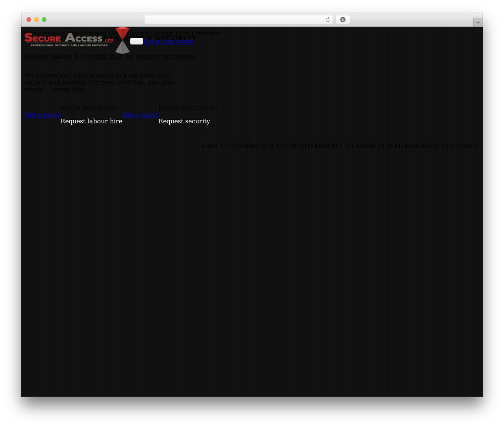Screen dimensions: 504x427
Task: Select 'Request labour hire' text
Action: point(91,121)
